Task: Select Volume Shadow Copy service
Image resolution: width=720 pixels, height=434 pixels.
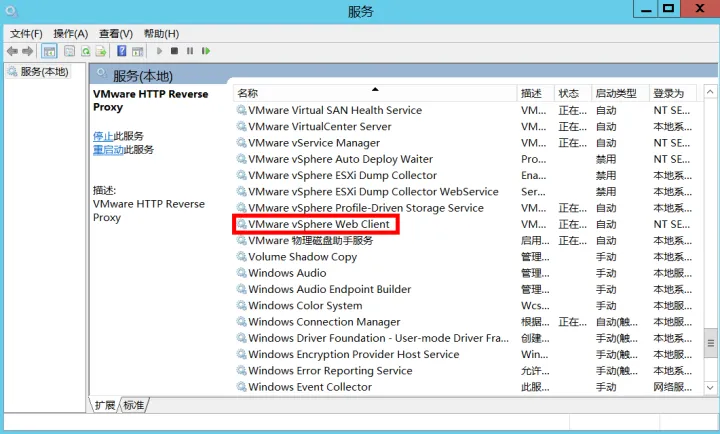Action: pyautogui.click(x=465, y=257)
